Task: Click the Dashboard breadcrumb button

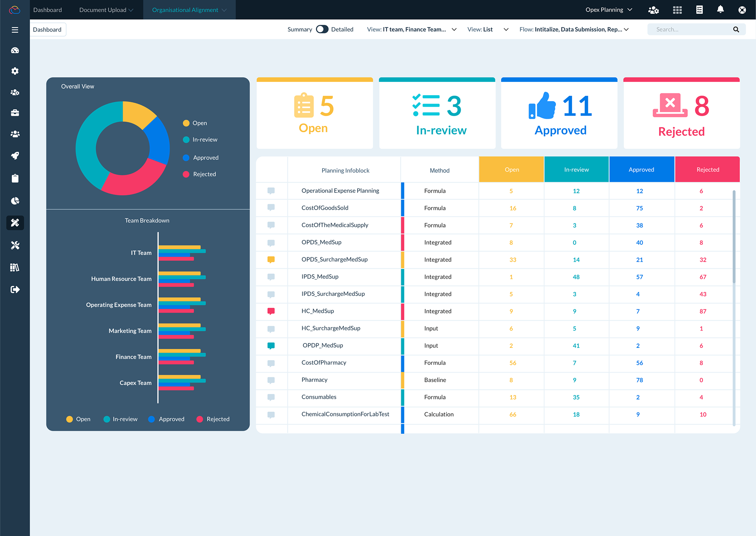Action: click(47, 30)
